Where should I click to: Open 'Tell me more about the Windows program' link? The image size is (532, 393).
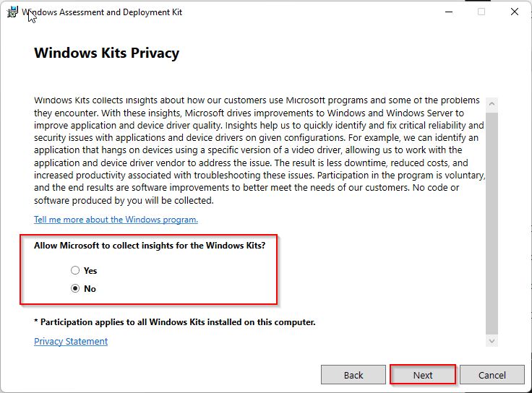[116, 220]
